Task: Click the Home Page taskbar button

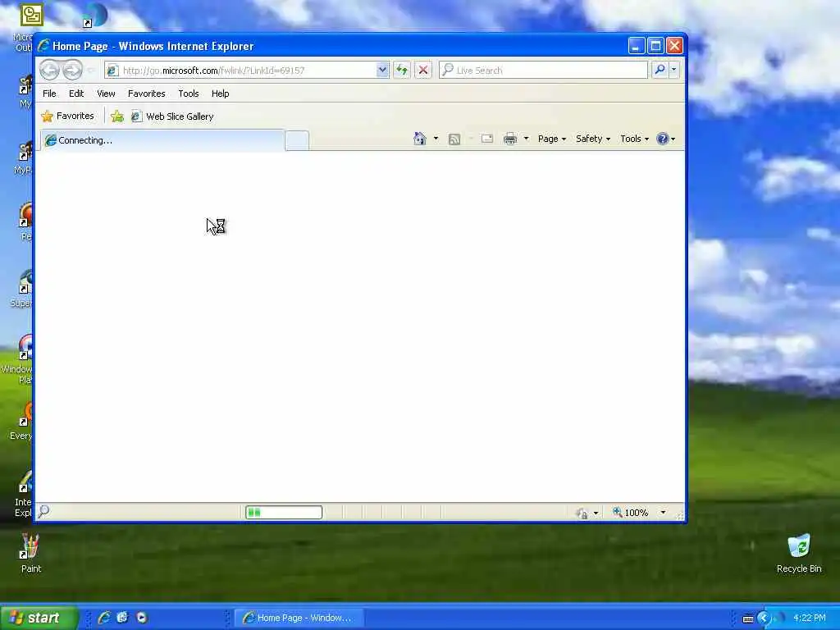Action: (299, 619)
